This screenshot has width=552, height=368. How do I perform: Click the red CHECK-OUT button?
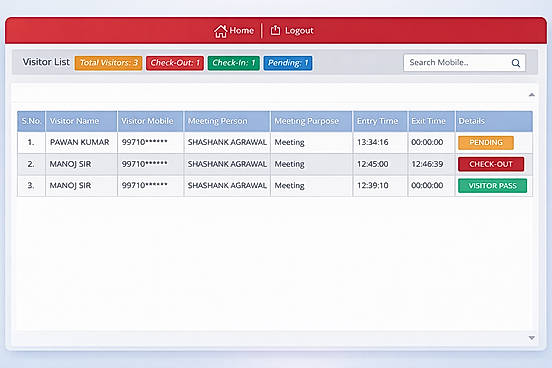tap(491, 164)
